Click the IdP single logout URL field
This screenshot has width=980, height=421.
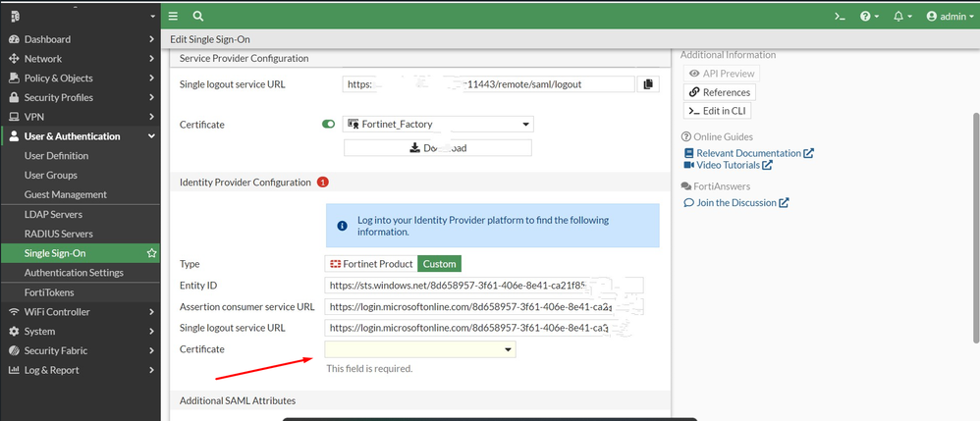(x=484, y=328)
